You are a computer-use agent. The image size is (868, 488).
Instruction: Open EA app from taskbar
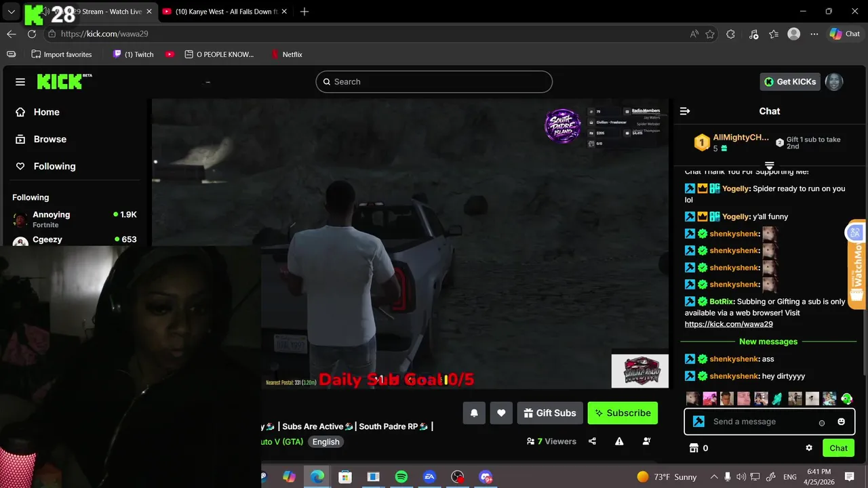click(429, 476)
